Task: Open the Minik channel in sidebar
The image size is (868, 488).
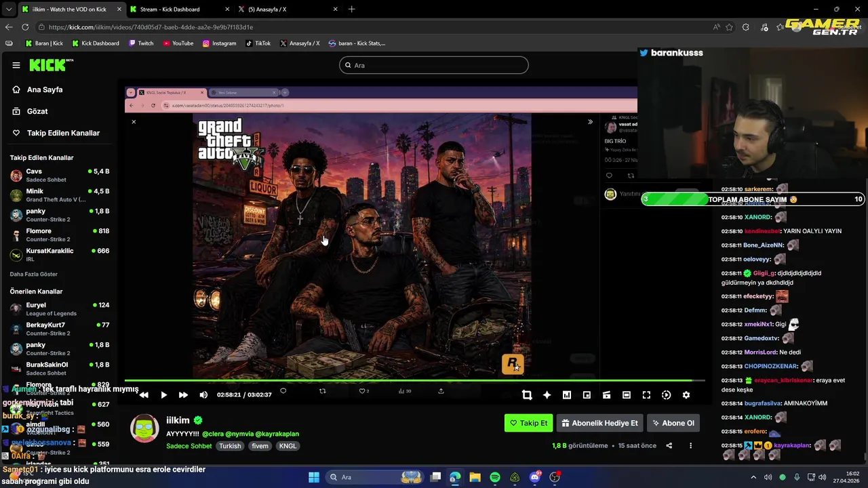Action: coord(60,195)
